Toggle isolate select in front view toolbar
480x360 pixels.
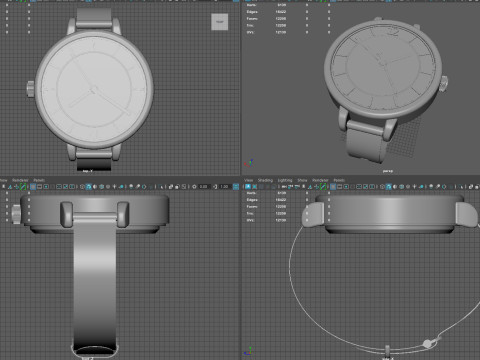point(161,187)
